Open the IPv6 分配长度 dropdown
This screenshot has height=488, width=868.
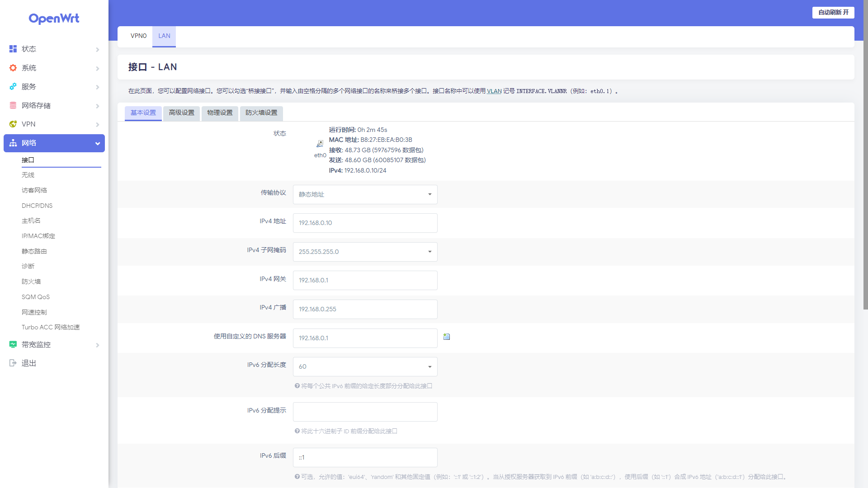pos(365,366)
